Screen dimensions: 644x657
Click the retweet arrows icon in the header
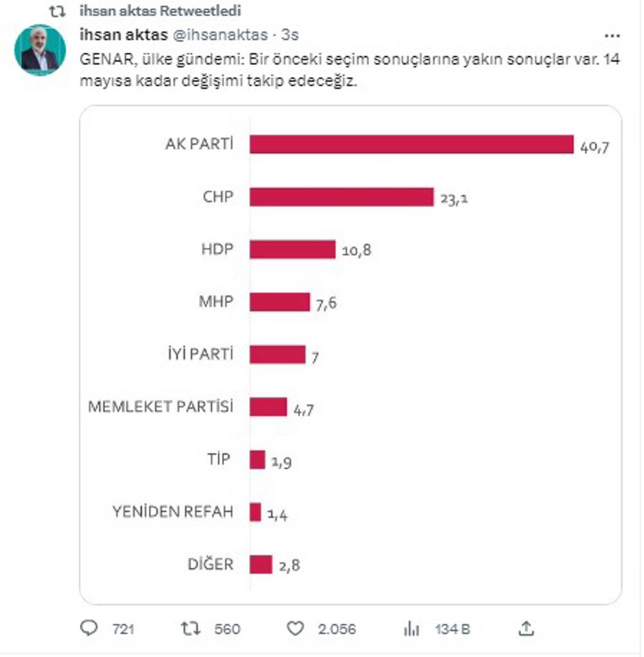pyautogui.click(x=56, y=10)
